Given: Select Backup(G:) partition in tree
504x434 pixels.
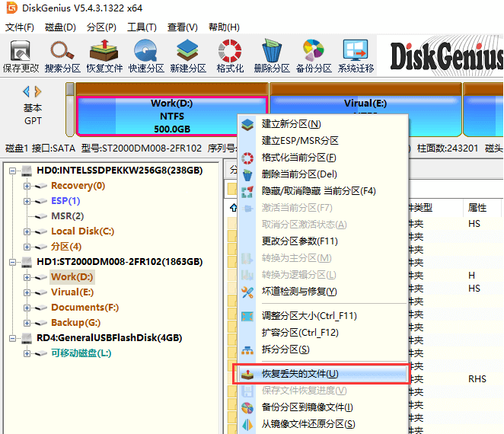Looking at the screenshot, I should tap(76, 323).
